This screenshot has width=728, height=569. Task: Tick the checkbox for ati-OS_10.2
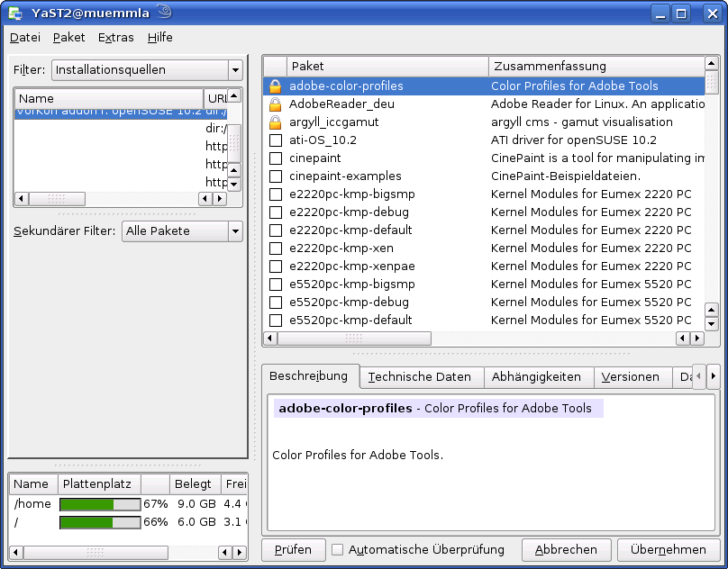click(276, 140)
